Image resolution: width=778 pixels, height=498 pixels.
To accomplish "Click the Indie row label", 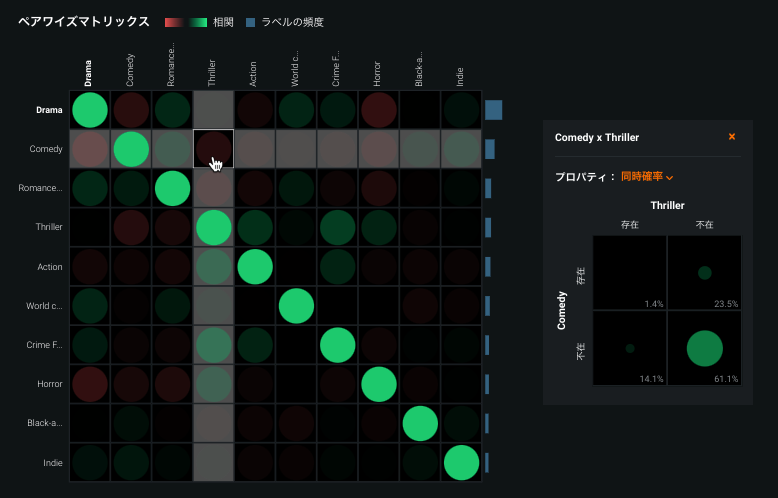I will [x=51, y=462].
